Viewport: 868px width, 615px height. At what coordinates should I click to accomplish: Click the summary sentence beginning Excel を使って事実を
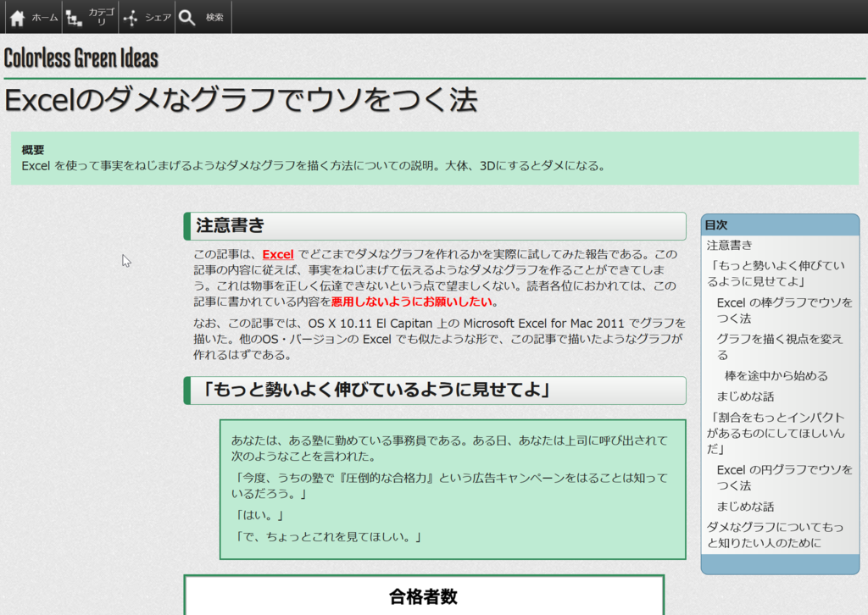[314, 166]
